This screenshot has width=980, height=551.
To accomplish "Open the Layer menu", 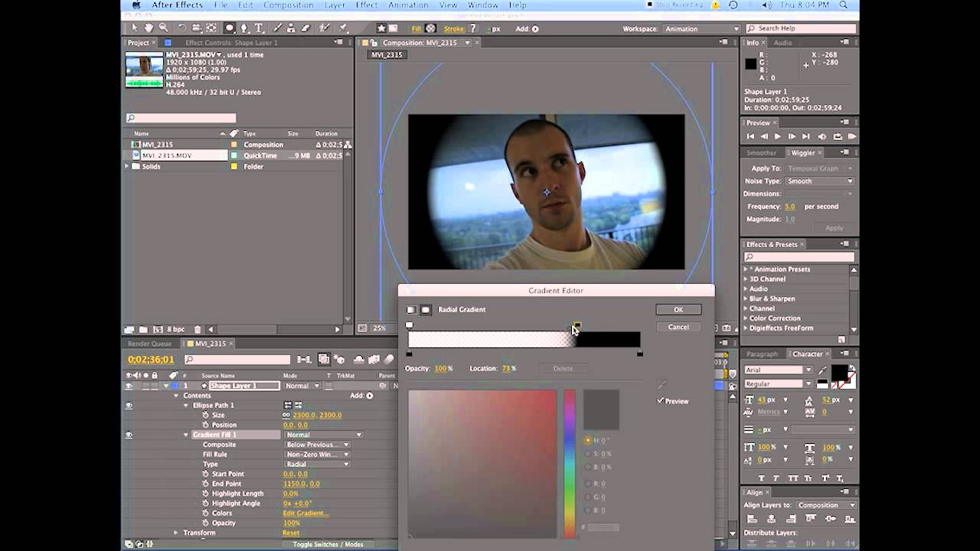I will 335,5.
